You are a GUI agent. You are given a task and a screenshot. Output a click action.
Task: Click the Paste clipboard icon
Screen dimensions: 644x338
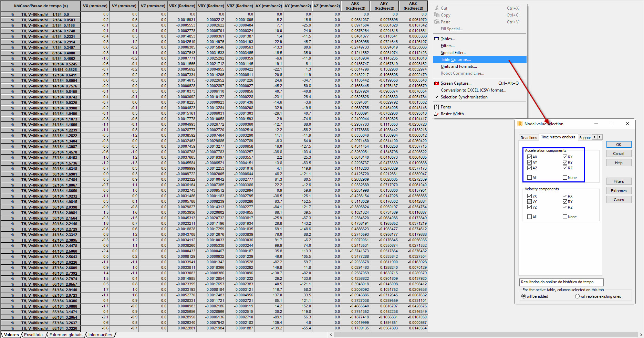[x=436, y=22]
